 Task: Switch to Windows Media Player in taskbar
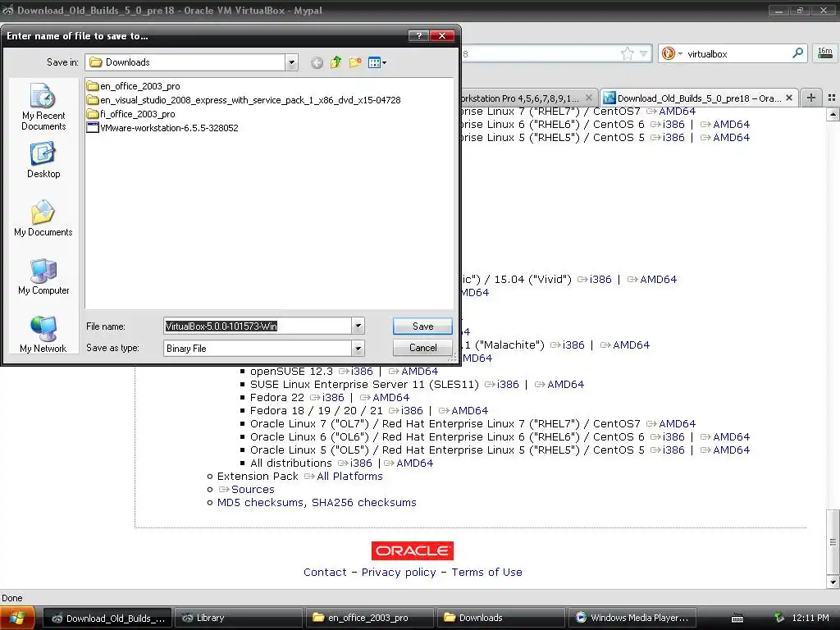[632, 619]
